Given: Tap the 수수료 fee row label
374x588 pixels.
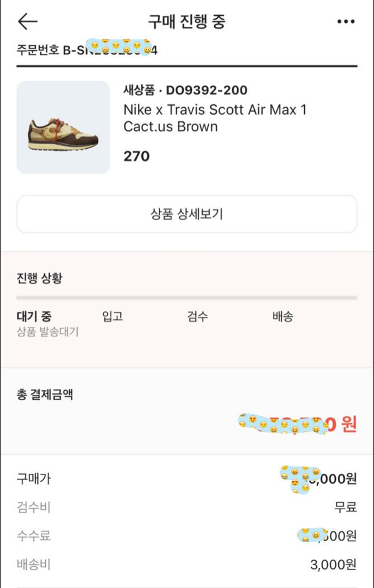Looking at the screenshot, I should (34, 536).
